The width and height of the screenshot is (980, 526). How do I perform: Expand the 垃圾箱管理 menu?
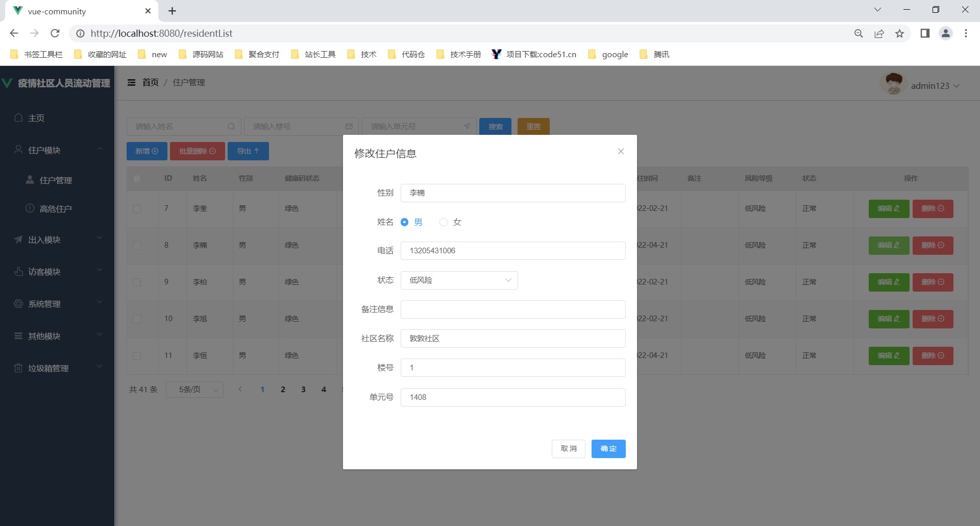tap(57, 368)
